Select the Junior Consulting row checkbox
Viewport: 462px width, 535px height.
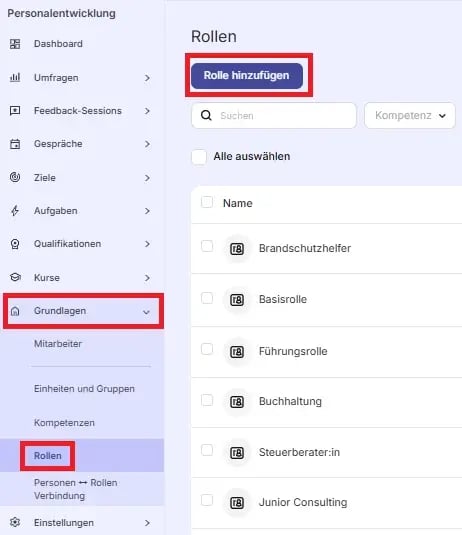tap(207, 500)
